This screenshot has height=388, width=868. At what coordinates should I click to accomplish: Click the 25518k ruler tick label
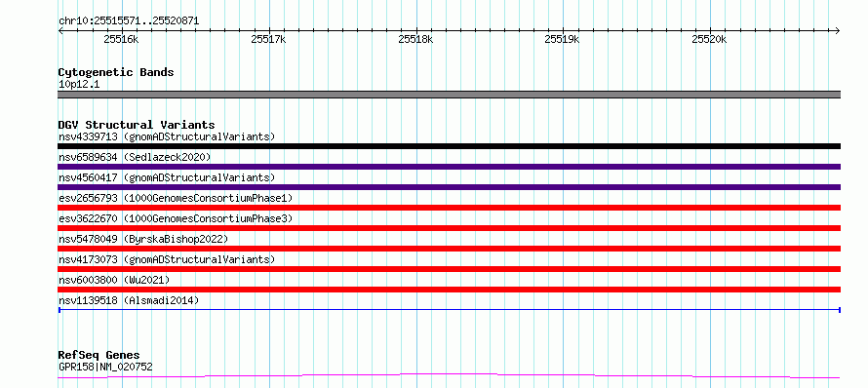point(415,39)
